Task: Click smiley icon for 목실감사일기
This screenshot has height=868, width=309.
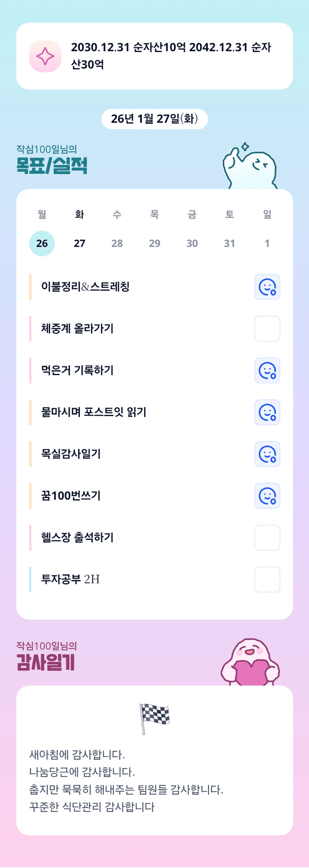Action: pos(267,454)
